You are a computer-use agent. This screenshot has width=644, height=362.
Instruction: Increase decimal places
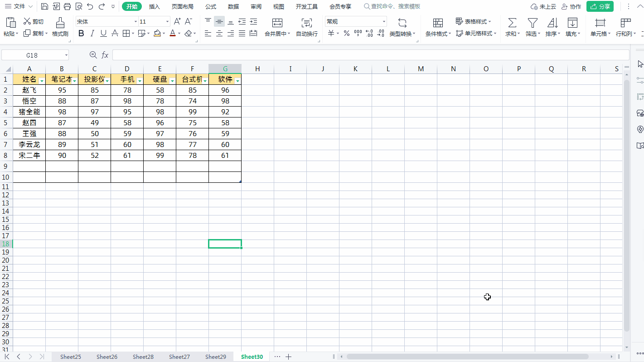tap(369, 33)
